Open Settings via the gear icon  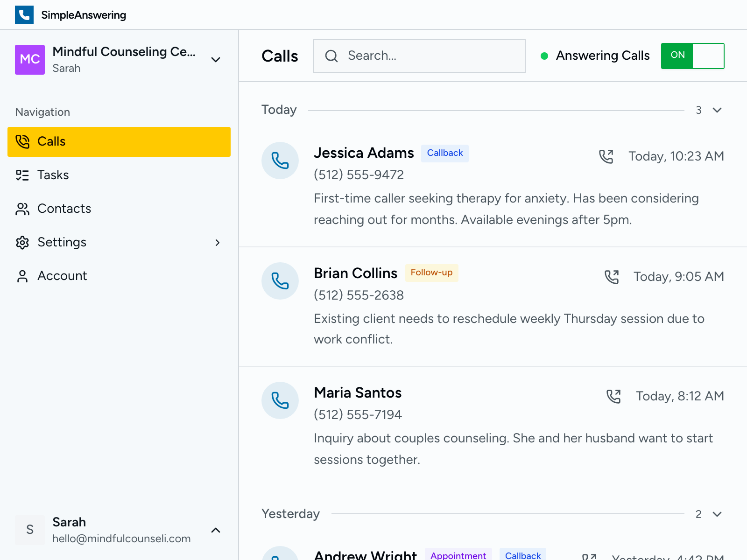point(22,242)
